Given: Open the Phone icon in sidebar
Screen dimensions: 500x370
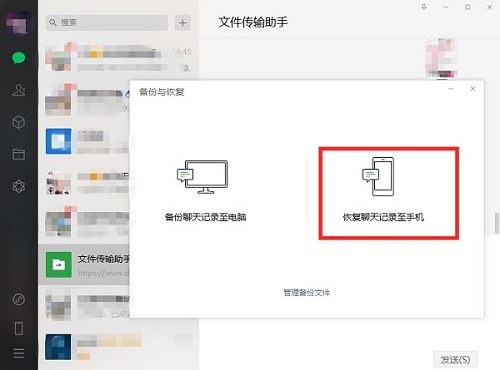Looking at the screenshot, I should point(19,328).
